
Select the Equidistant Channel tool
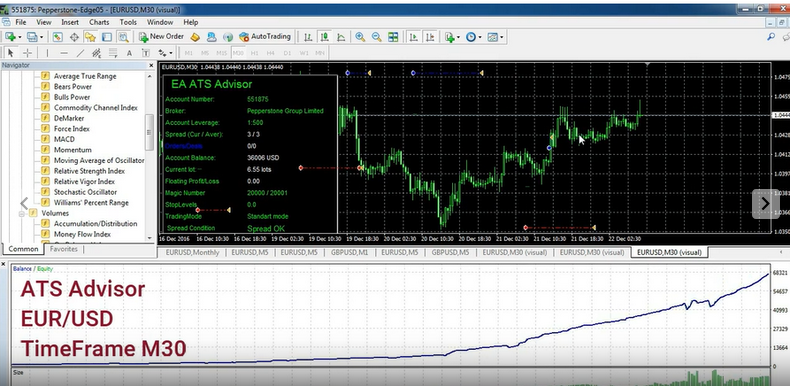[x=97, y=52]
